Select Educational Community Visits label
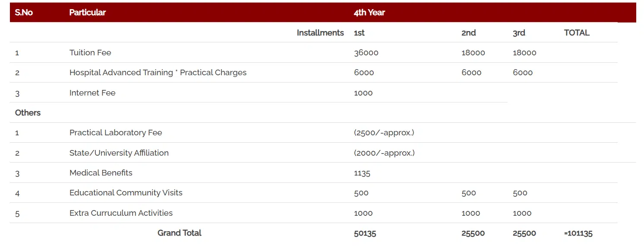Viewport: 644px width, 246px height. pos(126,193)
